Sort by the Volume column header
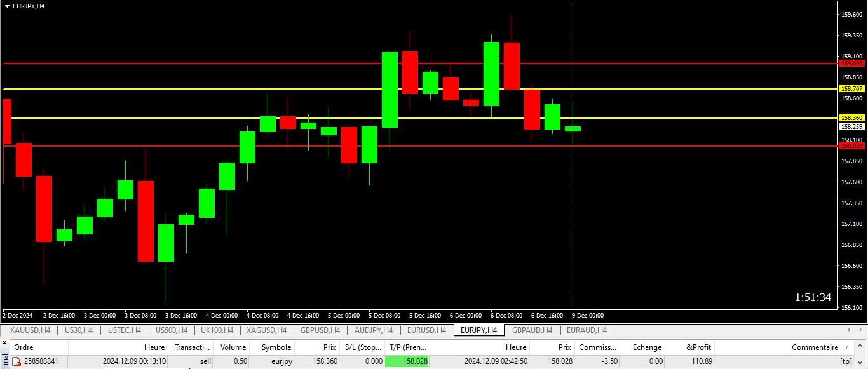The image size is (868, 369). coord(232,347)
